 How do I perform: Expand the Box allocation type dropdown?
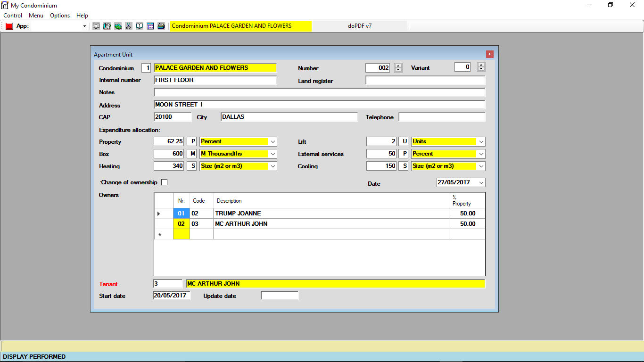(272, 154)
